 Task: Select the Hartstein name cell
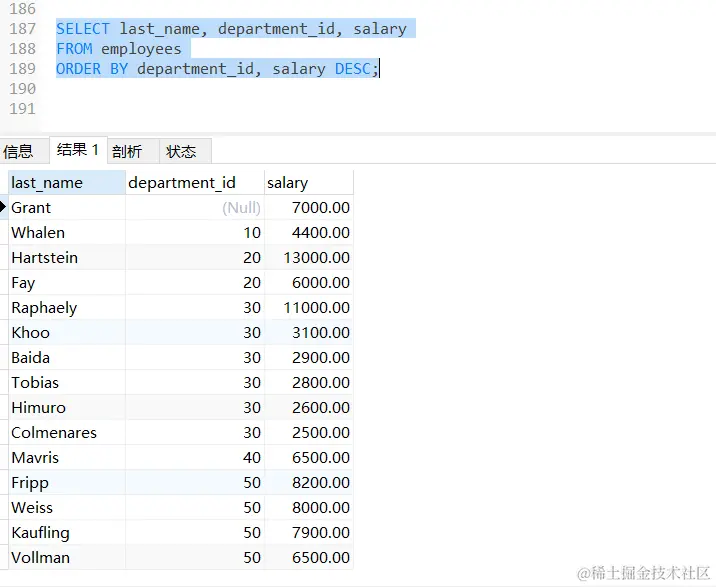[67, 258]
